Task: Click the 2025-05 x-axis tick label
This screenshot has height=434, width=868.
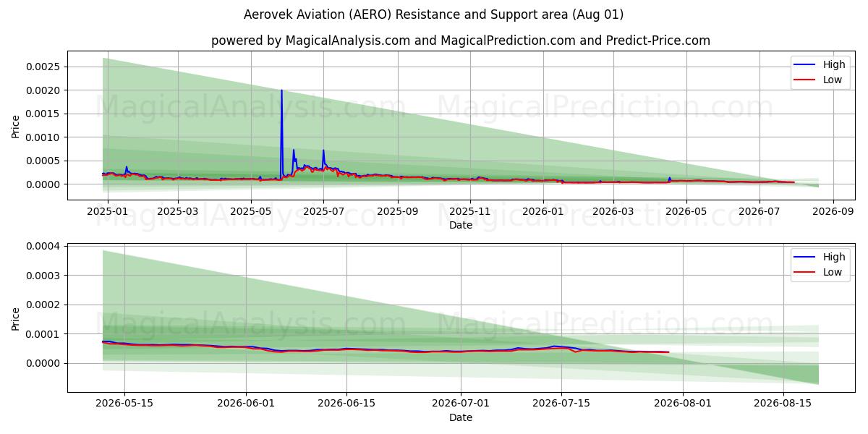Action: pyautogui.click(x=250, y=211)
